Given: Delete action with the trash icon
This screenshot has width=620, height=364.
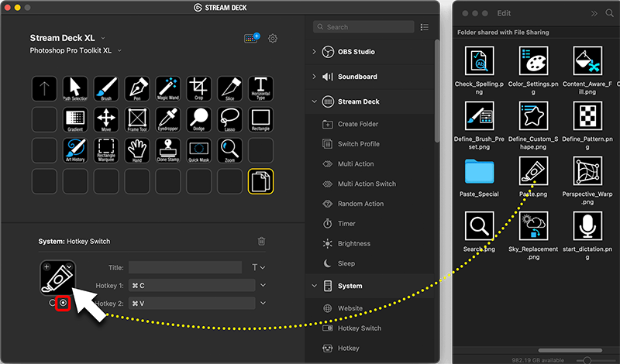Looking at the screenshot, I should coord(261,241).
